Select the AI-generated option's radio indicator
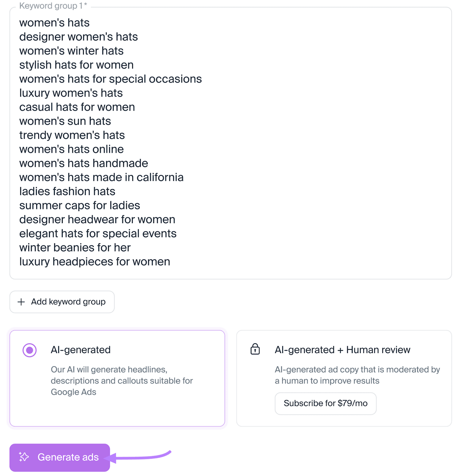The image size is (462, 476). [29, 350]
